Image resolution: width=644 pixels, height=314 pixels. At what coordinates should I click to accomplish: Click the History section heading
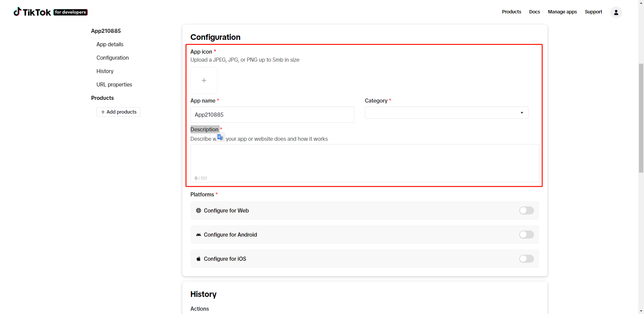[x=203, y=294]
